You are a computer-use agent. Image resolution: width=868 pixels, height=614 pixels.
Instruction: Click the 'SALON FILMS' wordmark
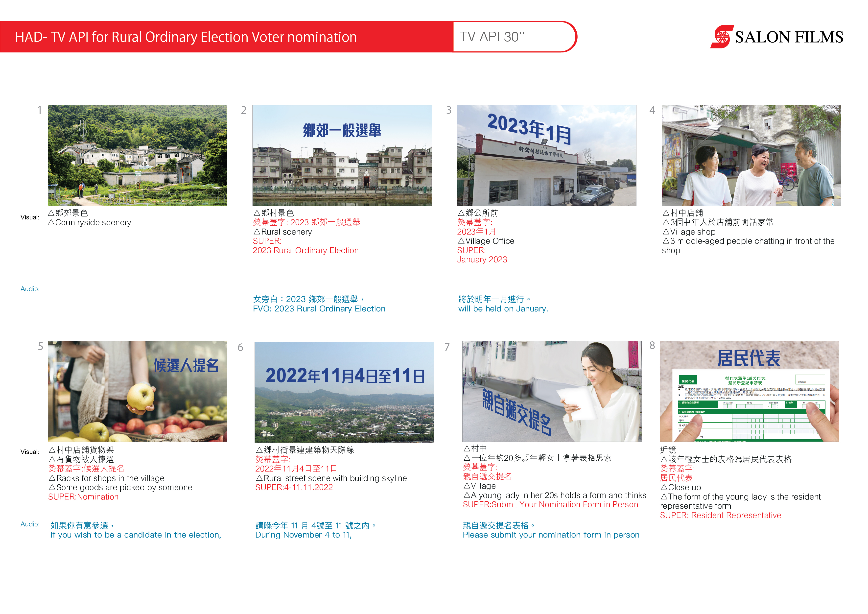pos(789,37)
